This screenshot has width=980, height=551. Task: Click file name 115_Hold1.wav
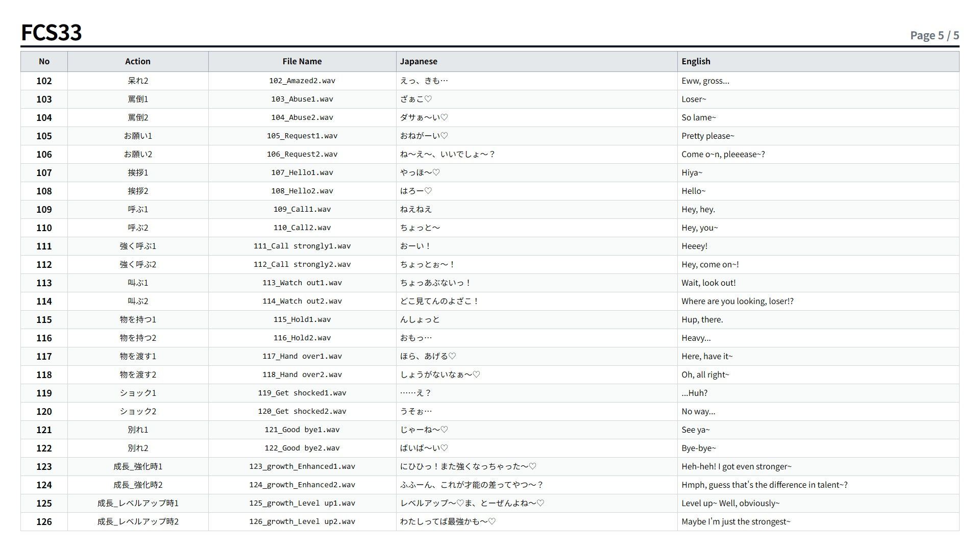[x=302, y=319]
